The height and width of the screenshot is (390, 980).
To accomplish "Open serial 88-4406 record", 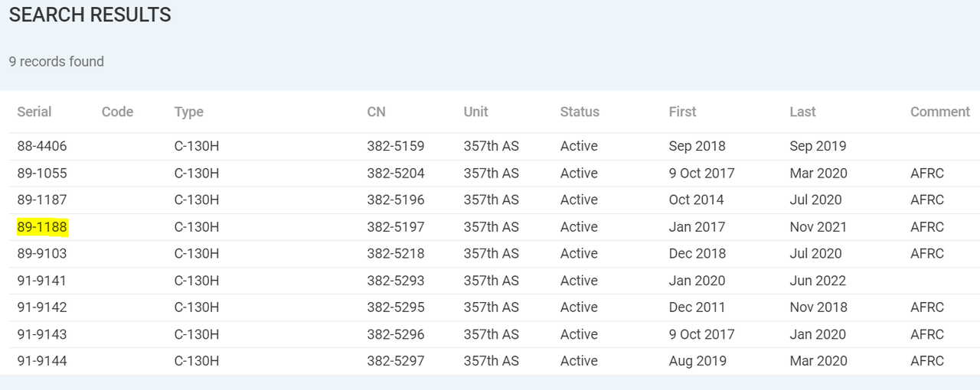I will [42, 146].
